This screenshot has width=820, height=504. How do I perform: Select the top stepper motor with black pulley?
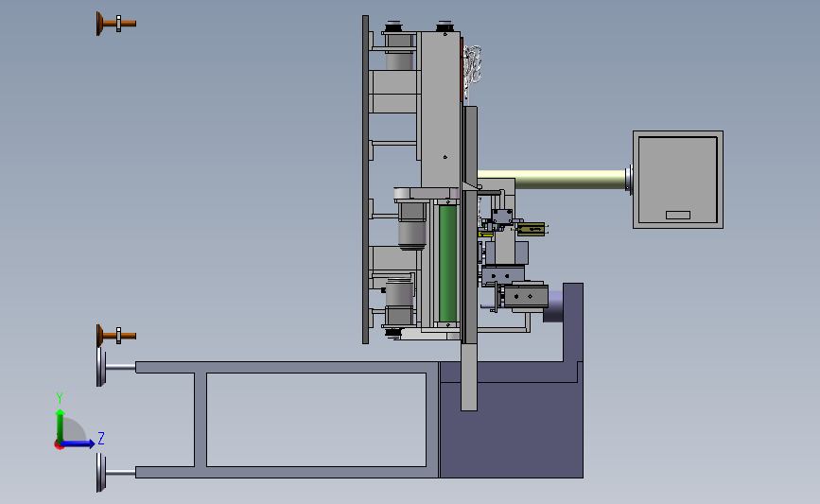point(399,46)
